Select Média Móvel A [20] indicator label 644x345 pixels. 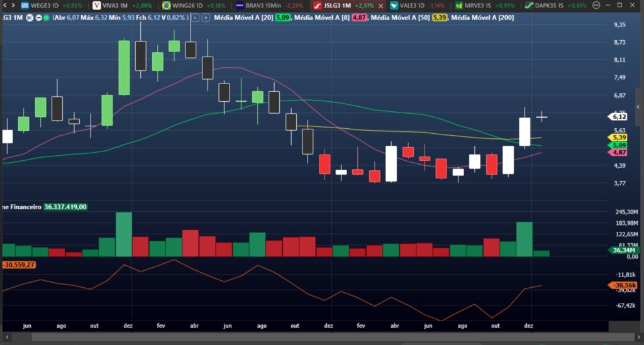click(x=243, y=18)
